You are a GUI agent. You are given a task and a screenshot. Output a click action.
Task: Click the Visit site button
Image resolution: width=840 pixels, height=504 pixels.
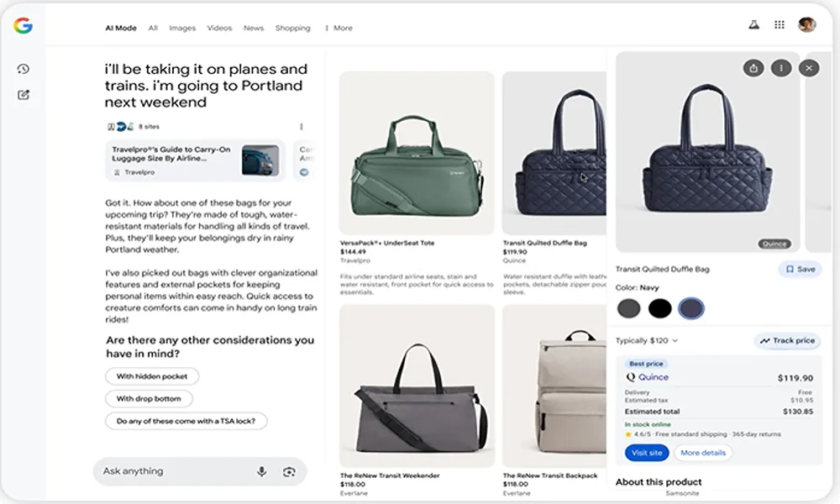tap(647, 453)
